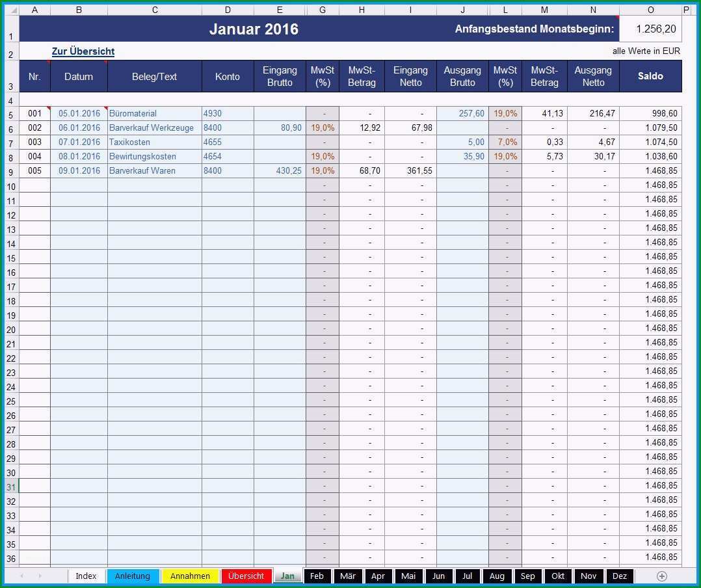Select the Taxikosten cell
701x588 pixels.
155,142
